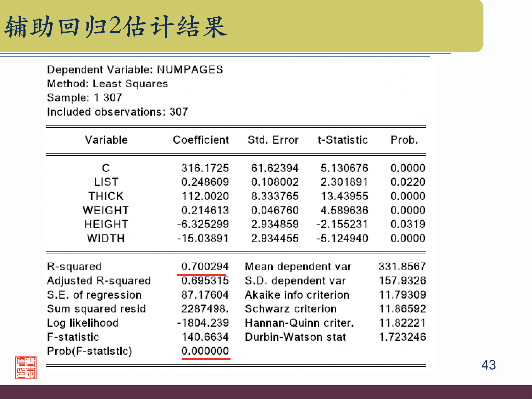Click the Prob. column header

(404, 140)
